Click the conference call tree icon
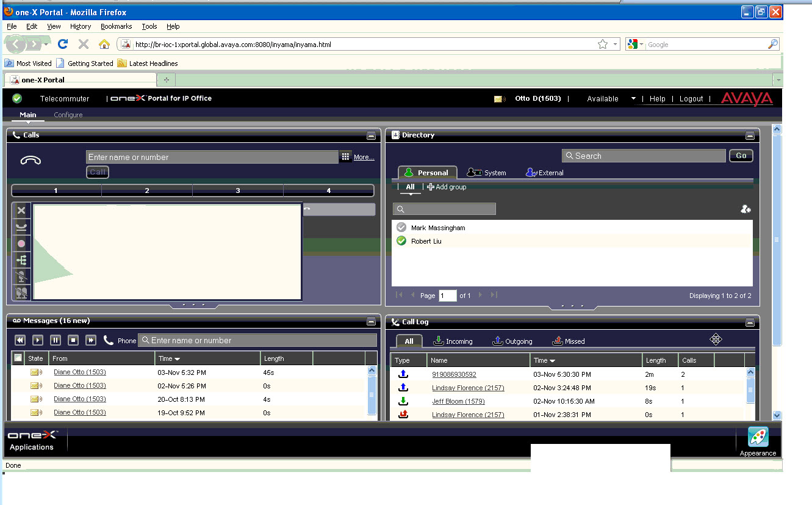This screenshot has height=505, width=812. pos(21,260)
